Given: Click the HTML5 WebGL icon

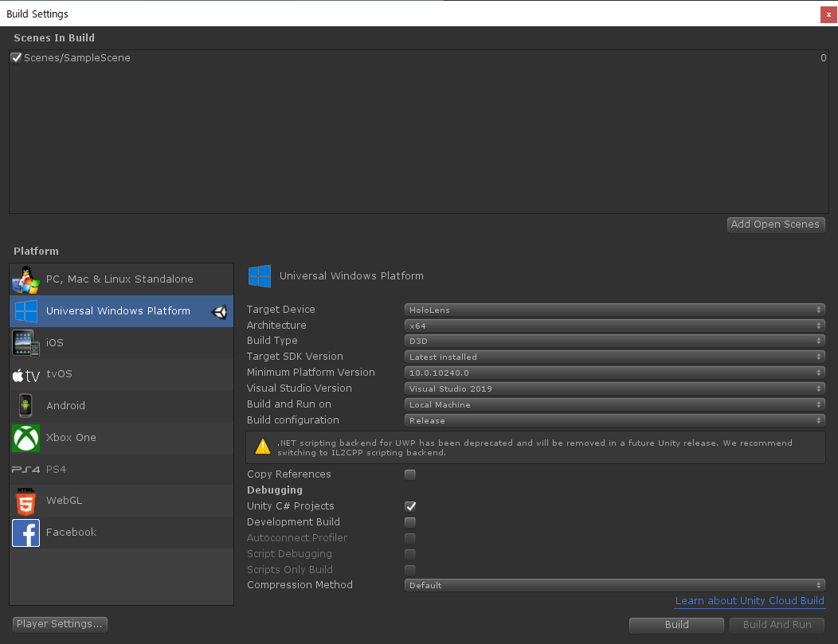Looking at the screenshot, I should coord(25,501).
